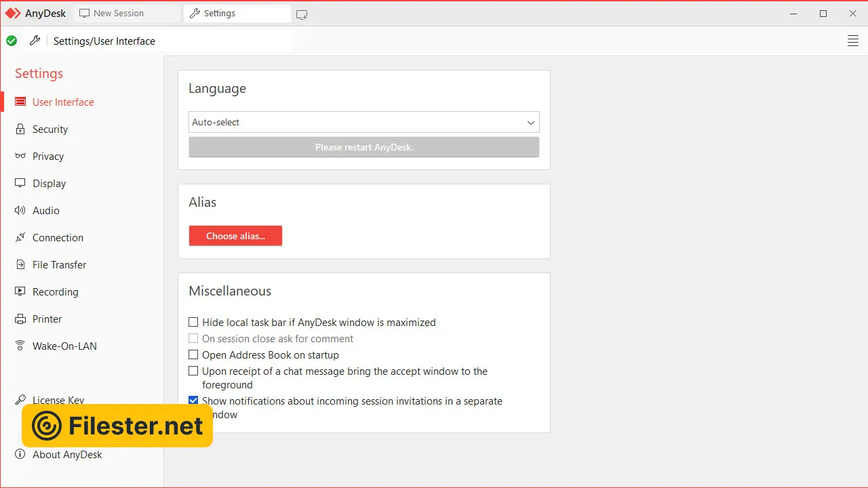
Task: Open About AnyDesk in the sidebar
Action: coord(67,455)
